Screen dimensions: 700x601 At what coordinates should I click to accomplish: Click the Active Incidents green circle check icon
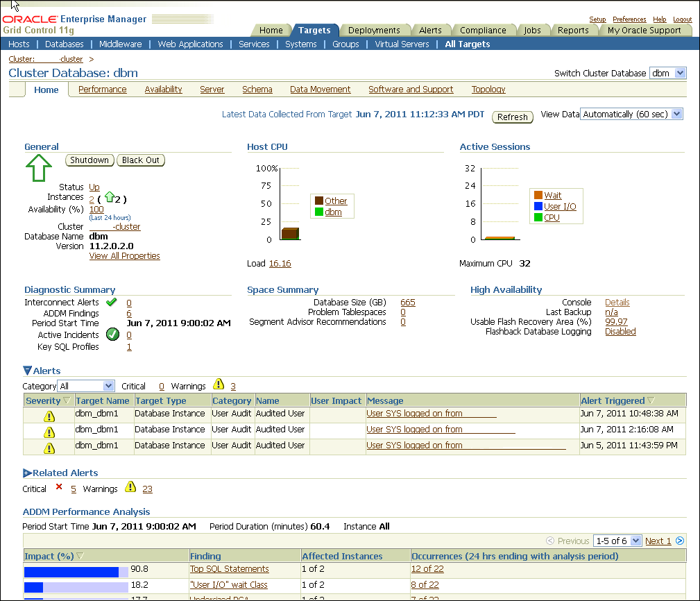point(112,335)
